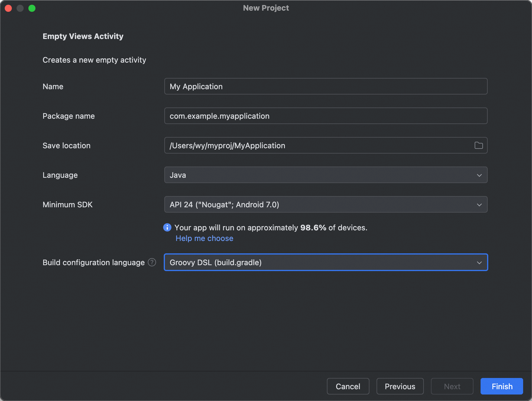Click the chevron arrow in Build configuration field
This screenshot has height=401, width=532.
[479, 263]
